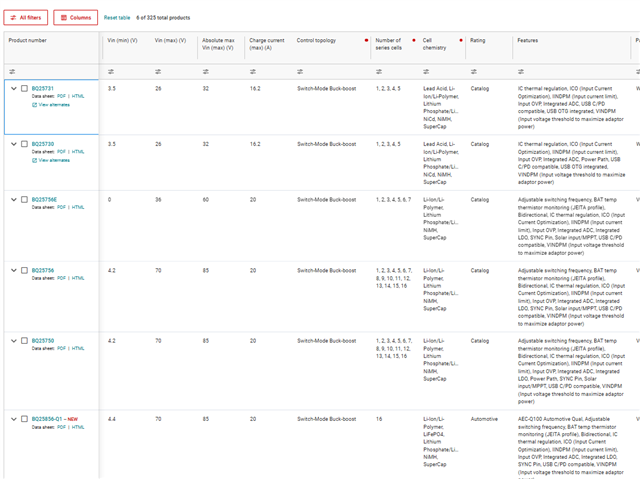
Task: Open filter icon under Number of series cells
Action: [x=379, y=71]
